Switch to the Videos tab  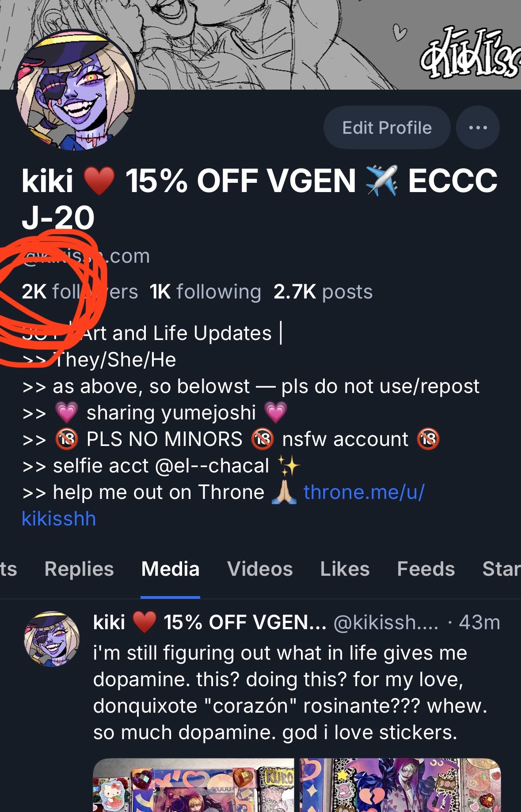pos(260,569)
